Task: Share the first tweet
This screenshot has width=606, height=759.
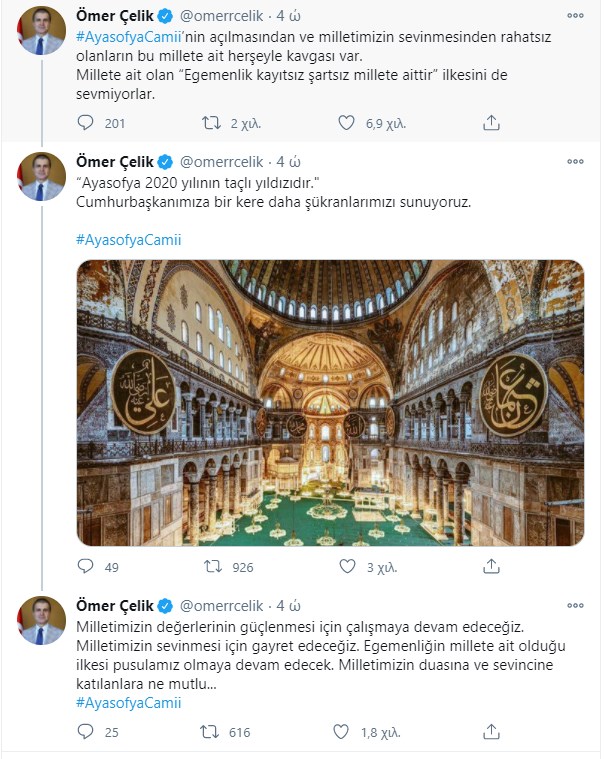Action: point(491,123)
